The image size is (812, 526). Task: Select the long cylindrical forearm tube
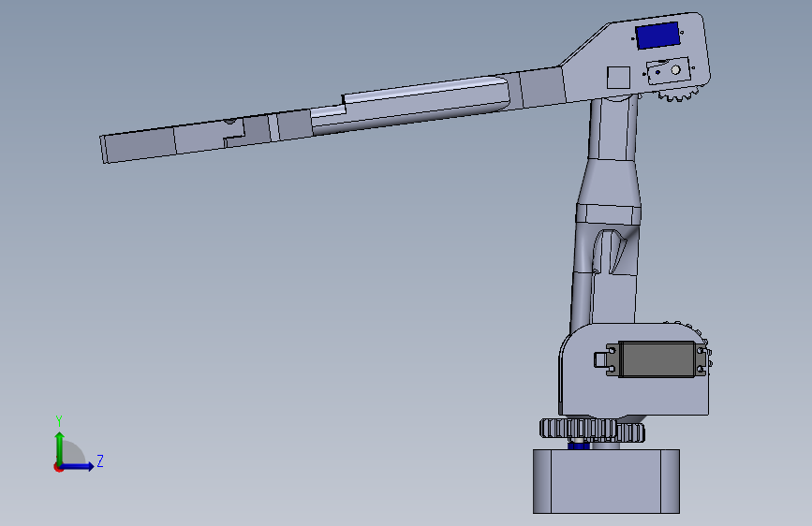click(x=412, y=105)
